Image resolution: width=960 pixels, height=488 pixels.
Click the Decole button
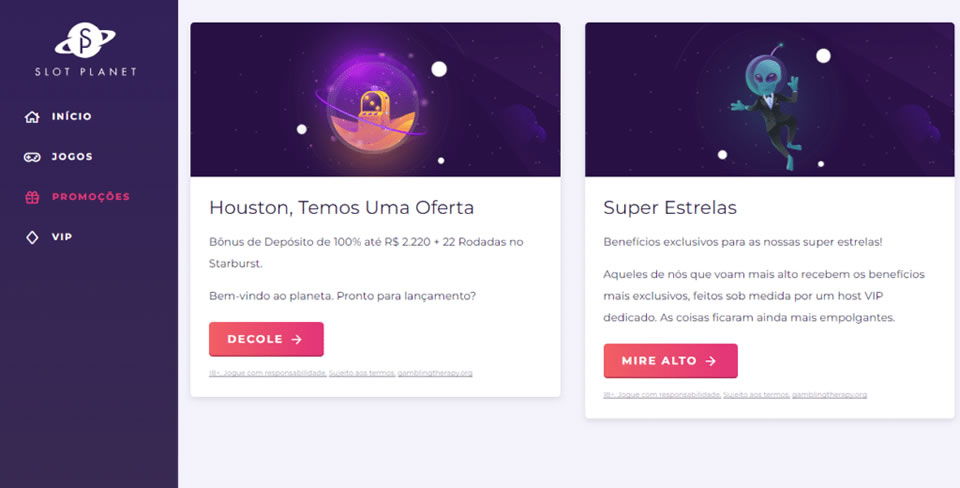pyautogui.click(x=266, y=339)
